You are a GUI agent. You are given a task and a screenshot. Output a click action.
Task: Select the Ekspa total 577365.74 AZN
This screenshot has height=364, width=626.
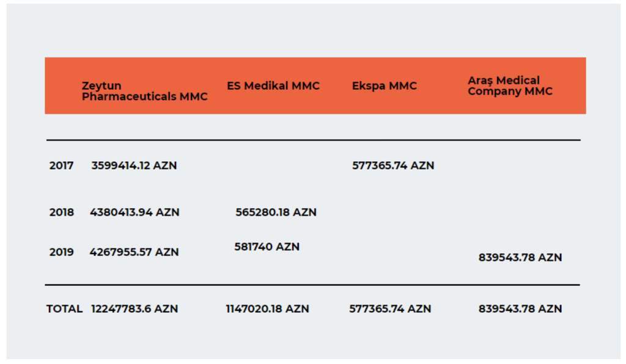click(390, 308)
